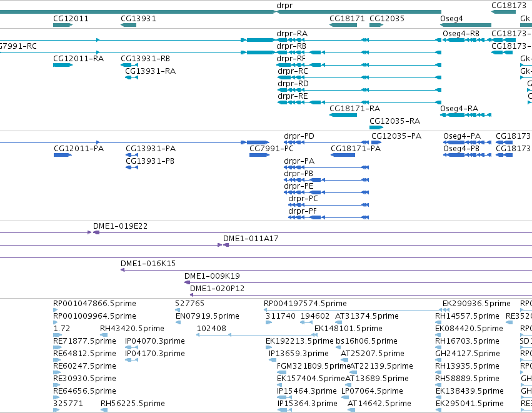This screenshot has width=532, height=413.
Task: Click protein drpr-PE
Action: [299, 186]
